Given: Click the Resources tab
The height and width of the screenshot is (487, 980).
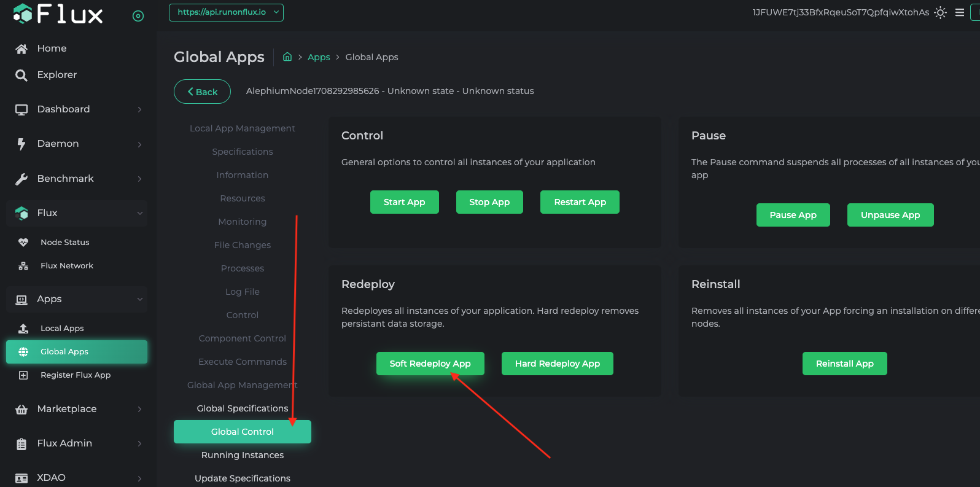Looking at the screenshot, I should [x=243, y=198].
